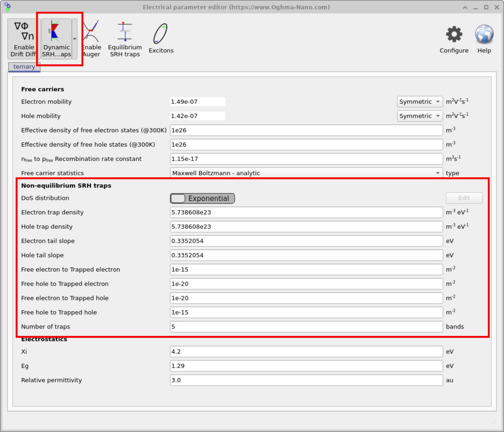Open Electron mobility Symmetric dropdown

pyautogui.click(x=420, y=102)
